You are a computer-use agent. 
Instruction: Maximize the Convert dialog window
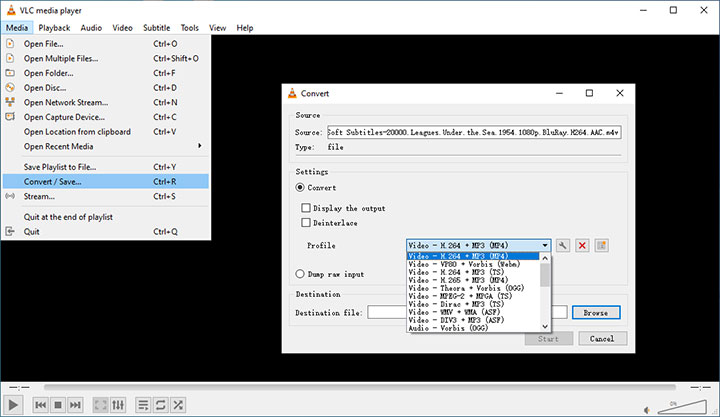pyautogui.click(x=589, y=93)
